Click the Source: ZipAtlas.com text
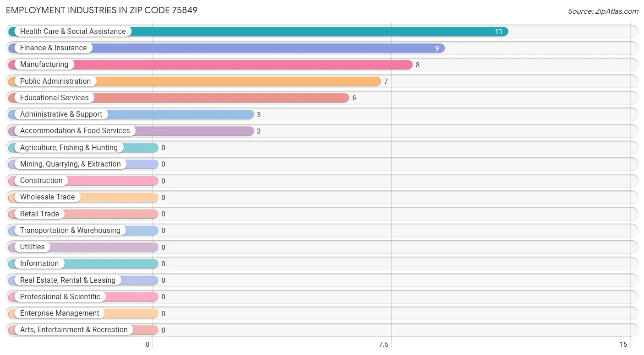 [x=603, y=11]
